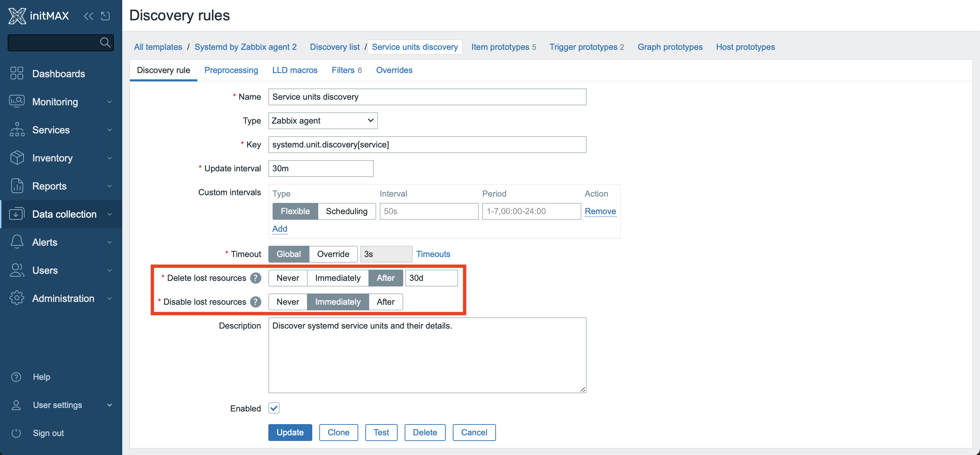Open the Discovery rule tab
The width and height of the screenshot is (980, 455).
(x=163, y=70)
